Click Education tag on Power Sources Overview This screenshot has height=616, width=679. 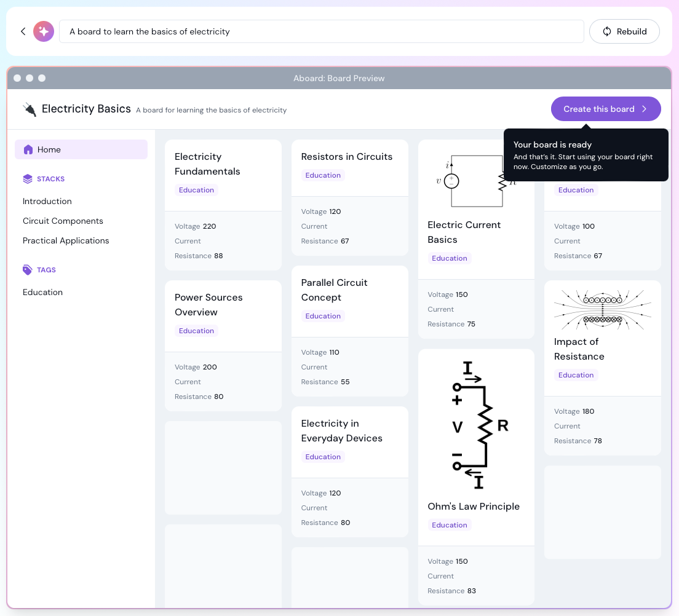196,331
